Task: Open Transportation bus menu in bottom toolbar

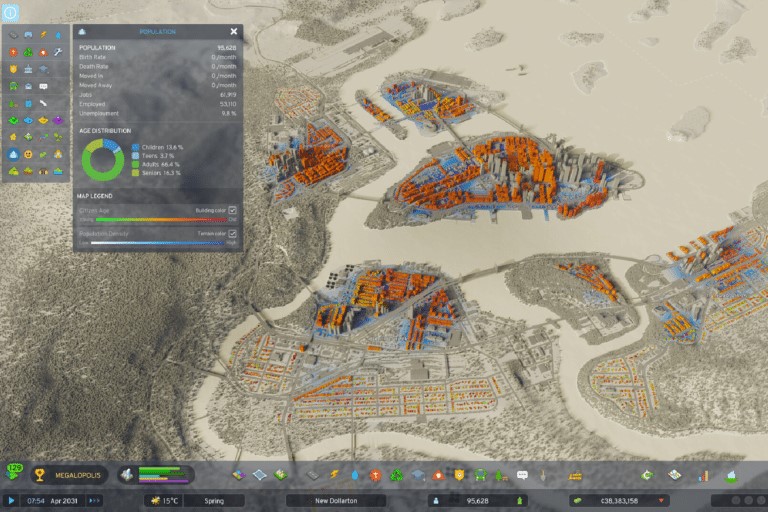Action: tap(480, 475)
